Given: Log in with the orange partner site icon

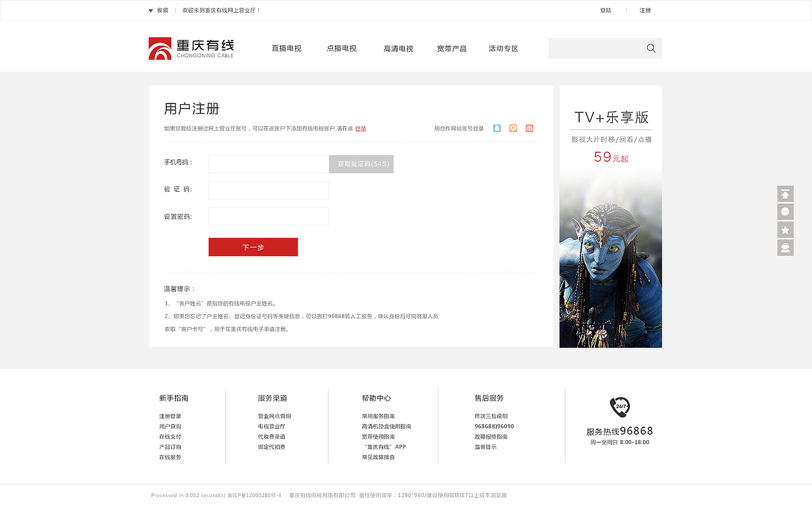Looking at the screenshot, I should click(x=513, y=128).
